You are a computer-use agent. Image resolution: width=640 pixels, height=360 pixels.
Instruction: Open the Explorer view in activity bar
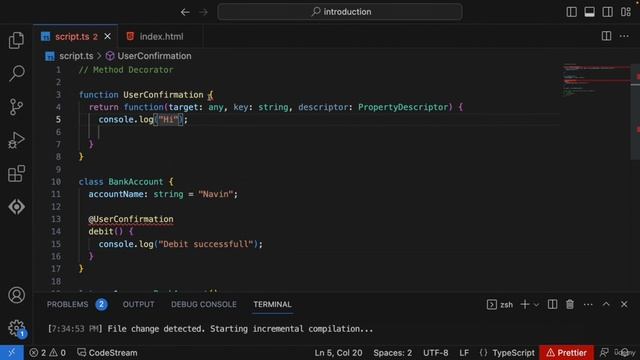(16, 40)
